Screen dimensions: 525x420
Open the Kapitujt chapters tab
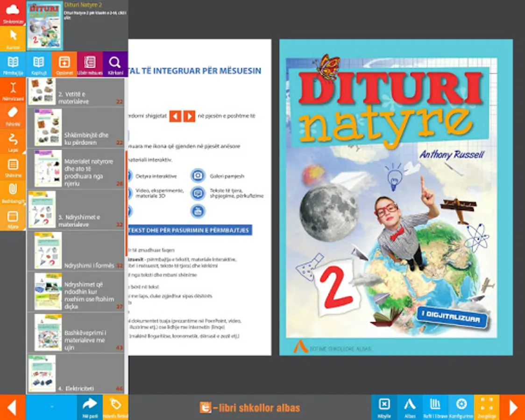[38, 64]
